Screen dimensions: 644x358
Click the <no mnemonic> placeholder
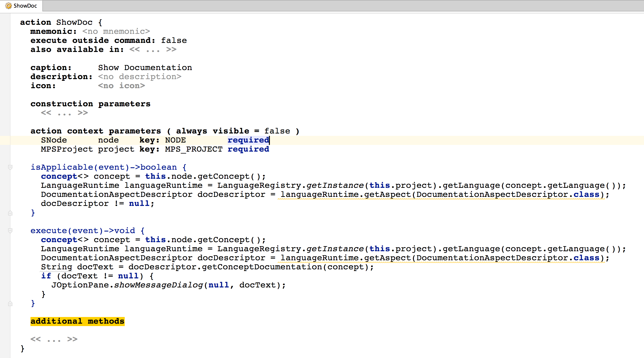(116, 31)
